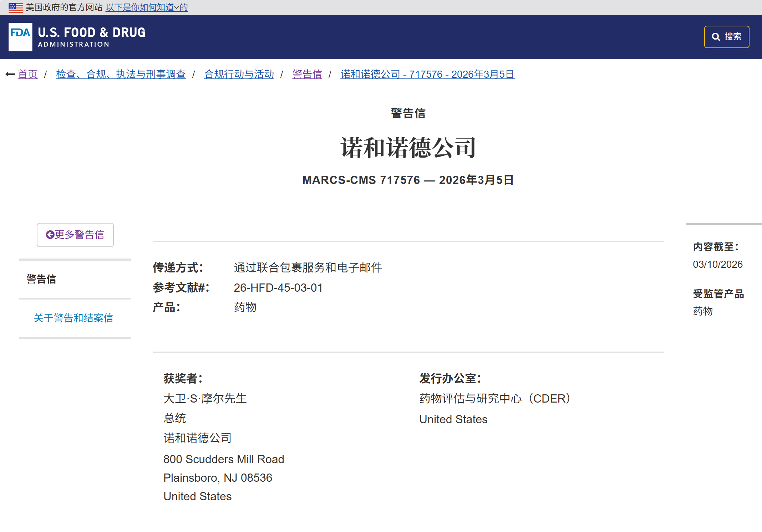Click the magnifier icon in the search button
The image size is (762, 532).
716,37
